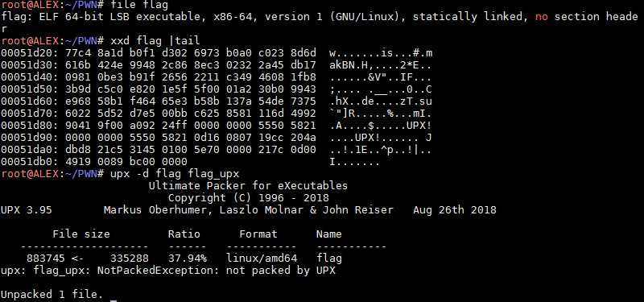Click the 'Name' column header
Viewport: 644px width, 302px height.
coord(329,234)
